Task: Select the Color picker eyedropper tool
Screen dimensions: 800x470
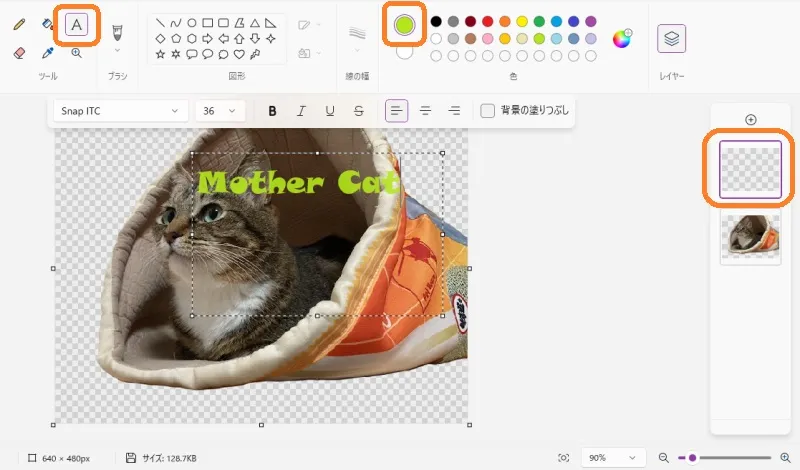Action: pyautogui.click(x=47, y=53)
